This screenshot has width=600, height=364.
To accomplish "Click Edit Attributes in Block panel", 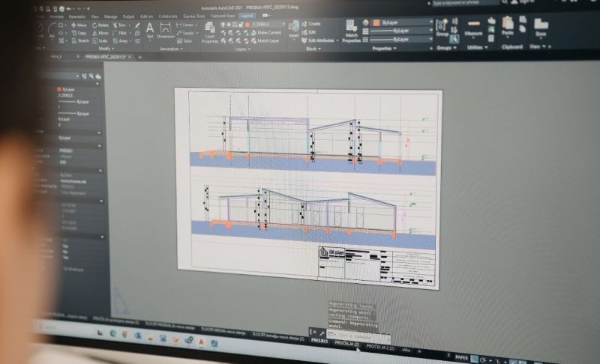I will pyautogui.click(x=322, y=40).
